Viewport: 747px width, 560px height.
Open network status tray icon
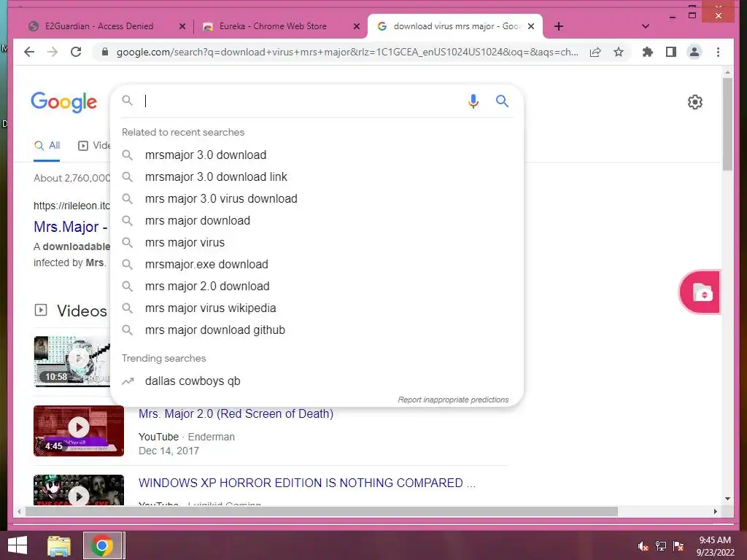(661, 546)
